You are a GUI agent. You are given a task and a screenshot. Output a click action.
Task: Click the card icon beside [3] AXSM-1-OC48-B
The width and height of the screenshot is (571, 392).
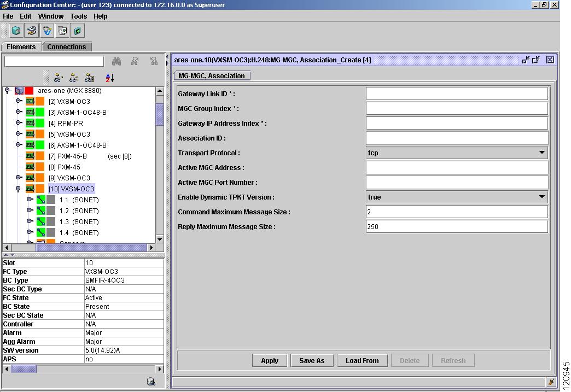pyautogui.click(x=30, y=113)
